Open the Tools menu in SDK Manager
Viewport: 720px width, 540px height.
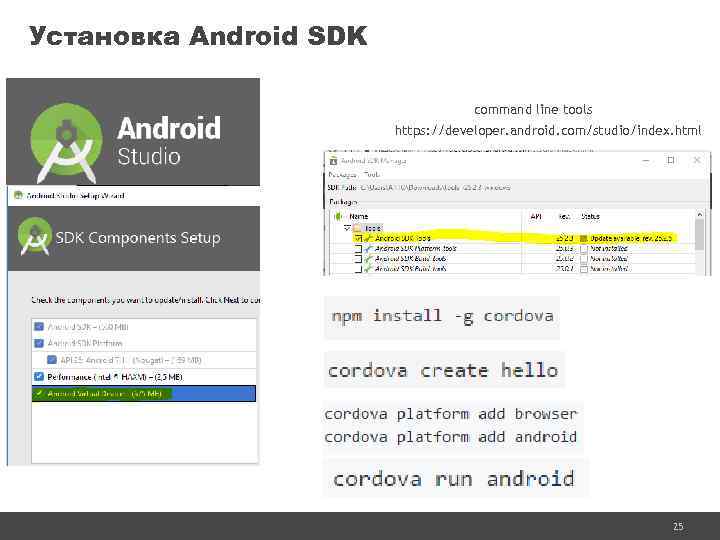click(371, 174)
